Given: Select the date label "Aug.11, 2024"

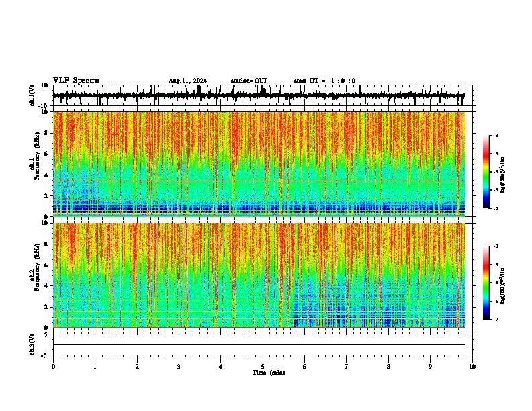Looking at the screenshot, I should click(187, 81).
